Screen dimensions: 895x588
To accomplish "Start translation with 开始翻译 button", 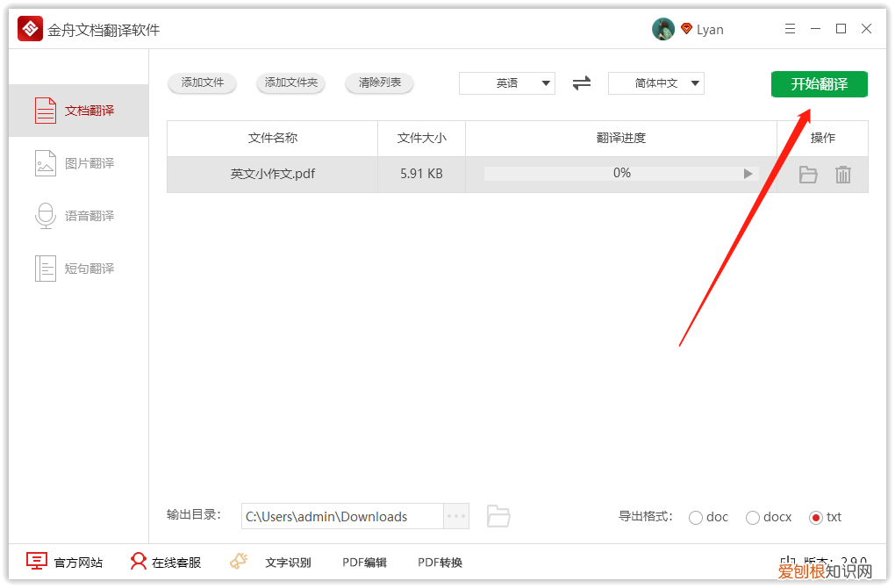I will tap(819, 83).
